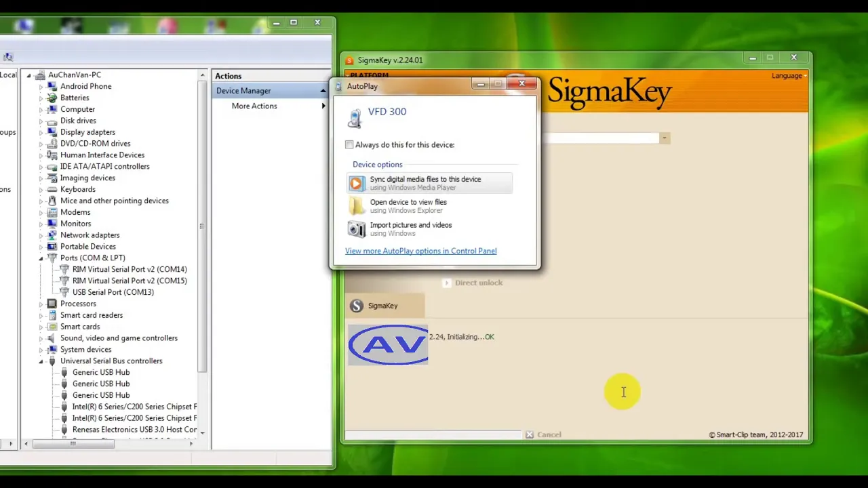Expand the IDE ATA/ATAPI controllers node
Screen dimensions: 868x488
click(41, 167)
